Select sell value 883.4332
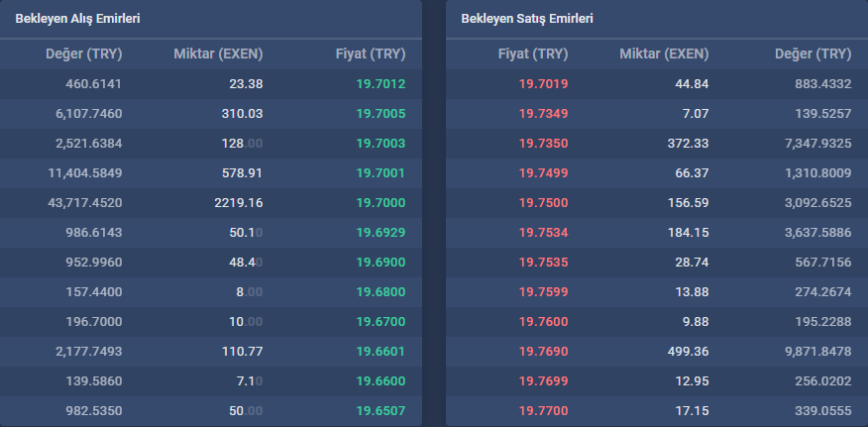868x427 pixels. [x=823, y=84]
